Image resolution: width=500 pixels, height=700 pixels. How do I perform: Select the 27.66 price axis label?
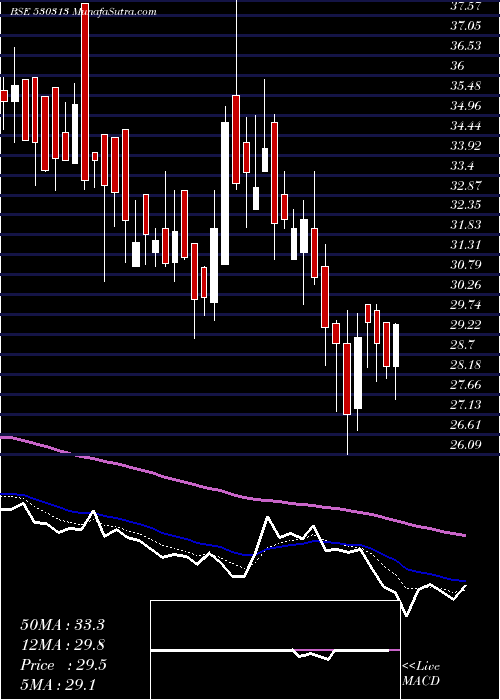(x=465, y=385)
